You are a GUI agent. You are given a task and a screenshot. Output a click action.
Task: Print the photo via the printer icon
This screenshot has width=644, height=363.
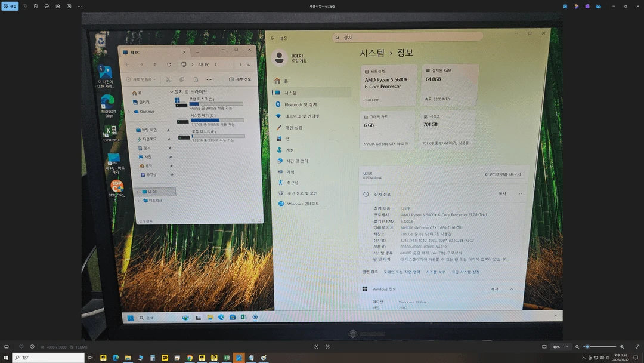point(47,6)
